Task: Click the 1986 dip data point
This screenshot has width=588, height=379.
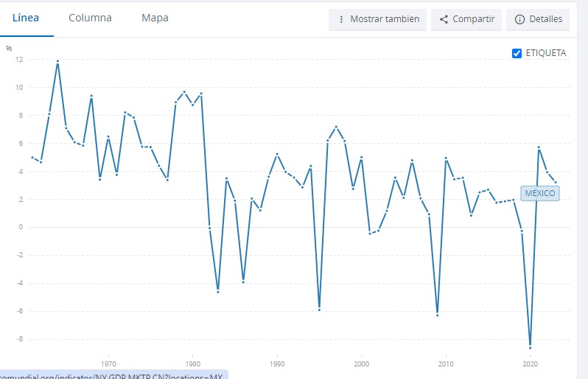Action: click(243, 282)
